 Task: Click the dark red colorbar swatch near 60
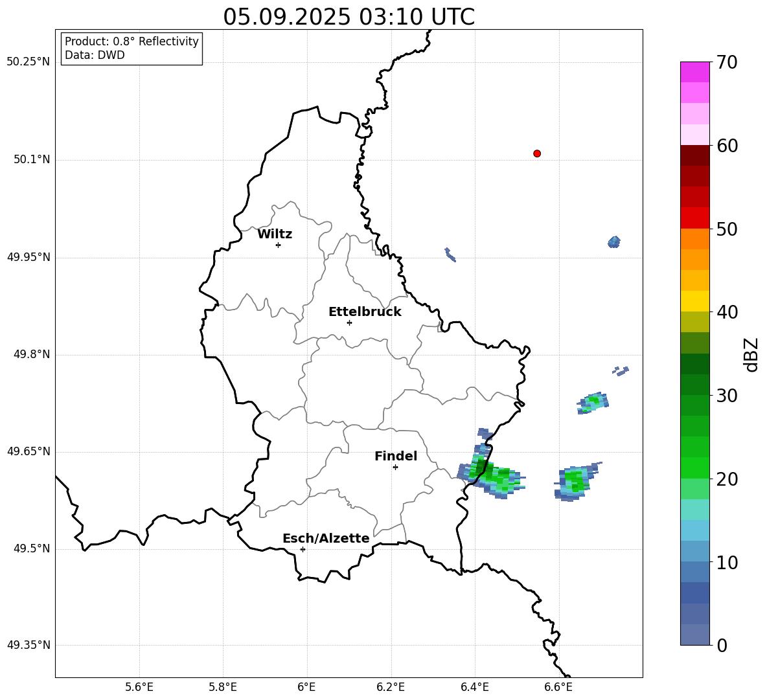point(694,155)
